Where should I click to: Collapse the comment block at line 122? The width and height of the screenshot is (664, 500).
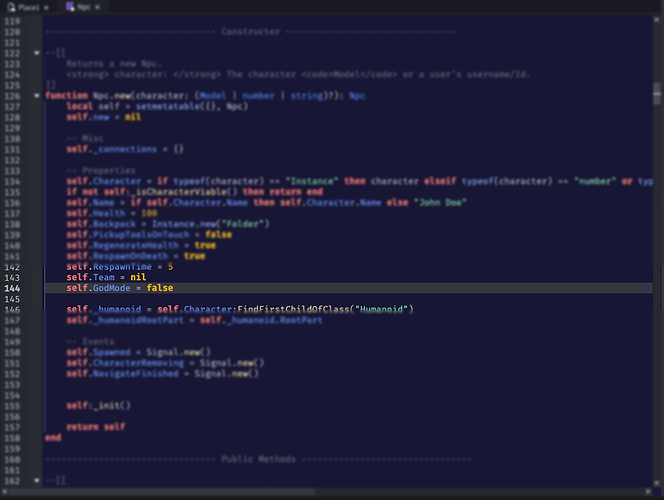coord(37,53)
